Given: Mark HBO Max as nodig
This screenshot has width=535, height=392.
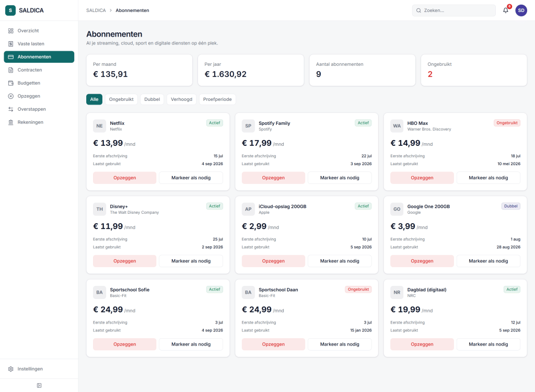Looking at the screenshot, I should [x=489, y=178].
